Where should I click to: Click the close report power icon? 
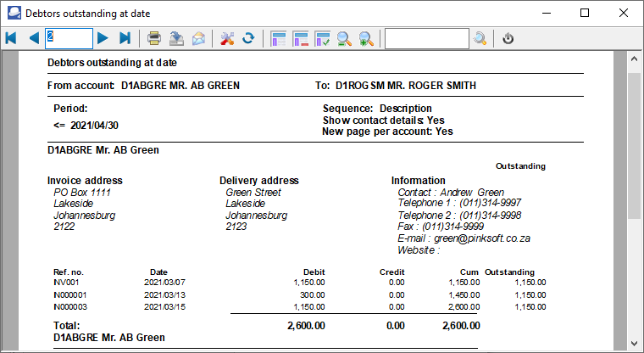[x=508, y=38]
